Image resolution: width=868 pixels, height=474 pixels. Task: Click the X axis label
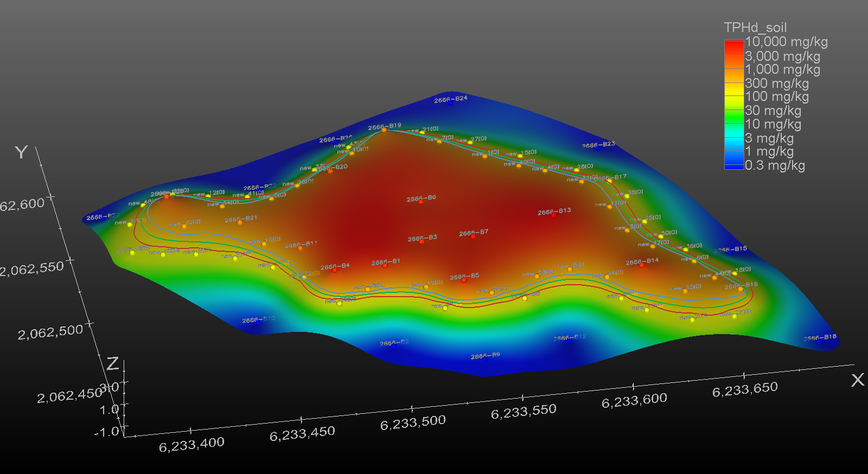pyautogui.click(x=858, y=380)
